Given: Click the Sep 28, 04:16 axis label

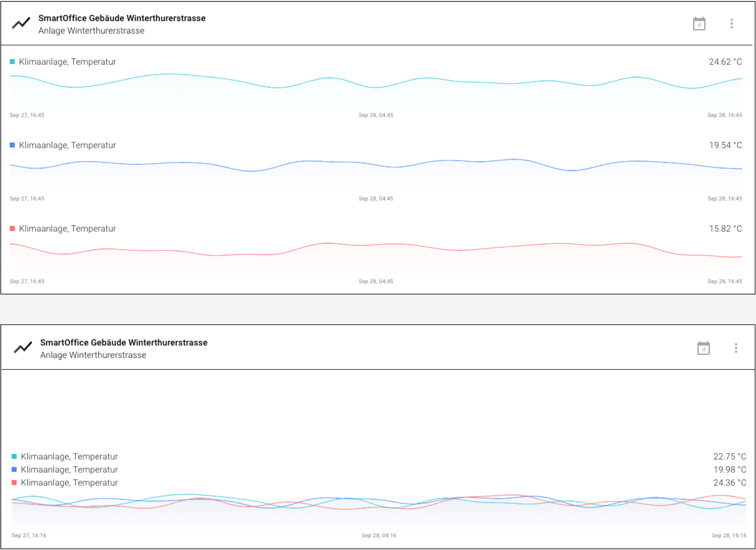Looking at the screenshot, I should pyautogui.click(x=379, y=536).
